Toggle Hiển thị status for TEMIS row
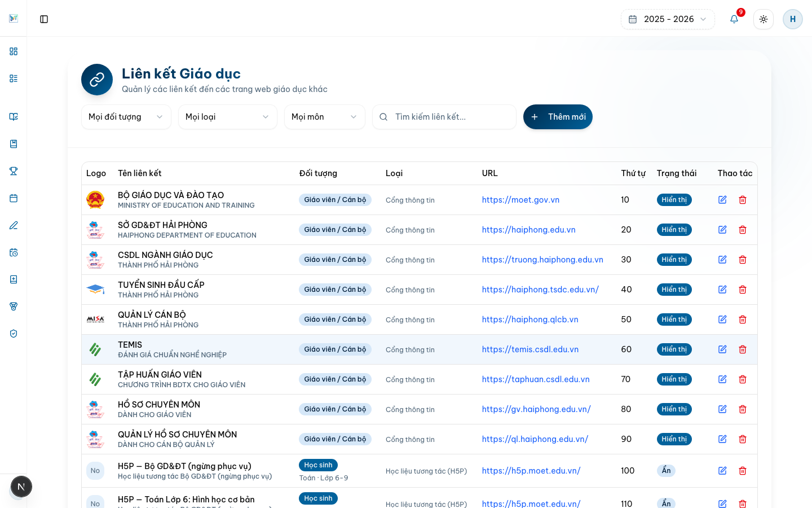The image size is (812, 508). pos(674,349)
